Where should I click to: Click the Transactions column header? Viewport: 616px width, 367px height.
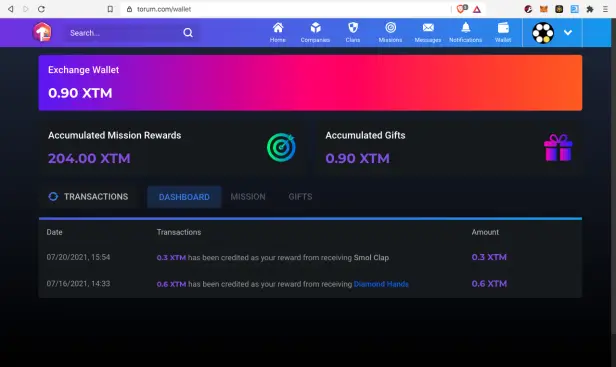click(179, 232)
